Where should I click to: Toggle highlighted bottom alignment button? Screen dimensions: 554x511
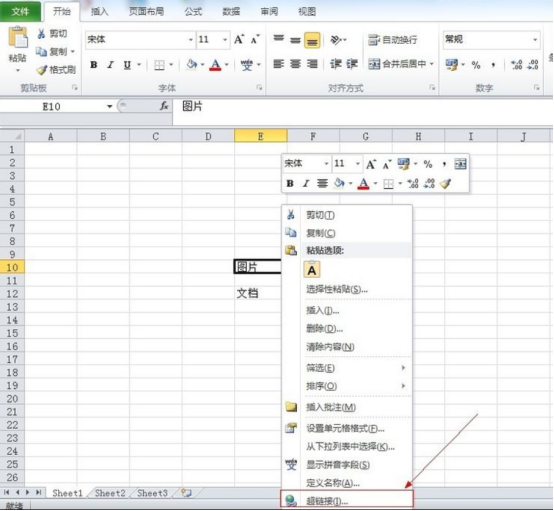(312, 40)
